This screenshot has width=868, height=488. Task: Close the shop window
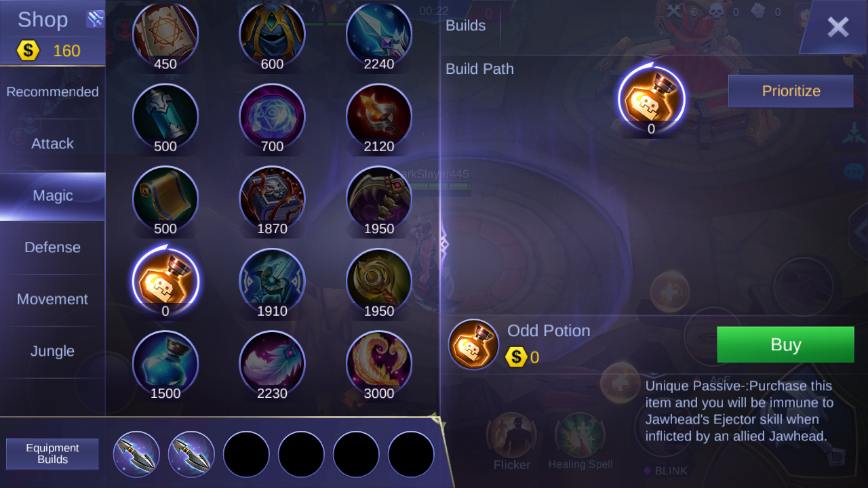838,27
